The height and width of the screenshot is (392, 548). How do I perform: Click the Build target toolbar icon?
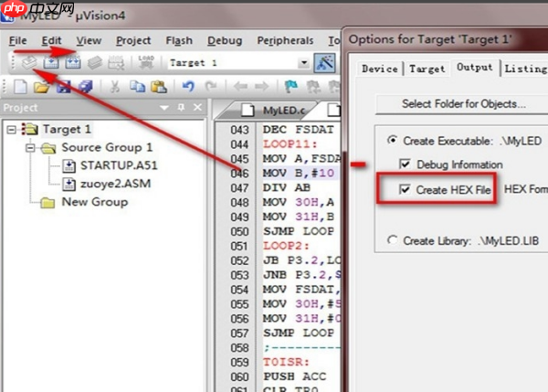tap(51, 63)
